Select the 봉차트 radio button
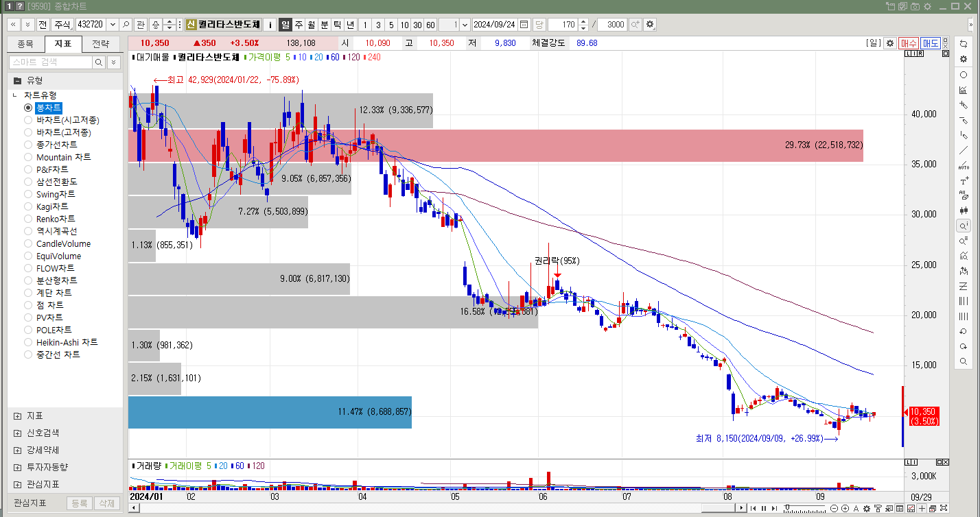This screenshot has width=980, height=517. coord(28,108)
